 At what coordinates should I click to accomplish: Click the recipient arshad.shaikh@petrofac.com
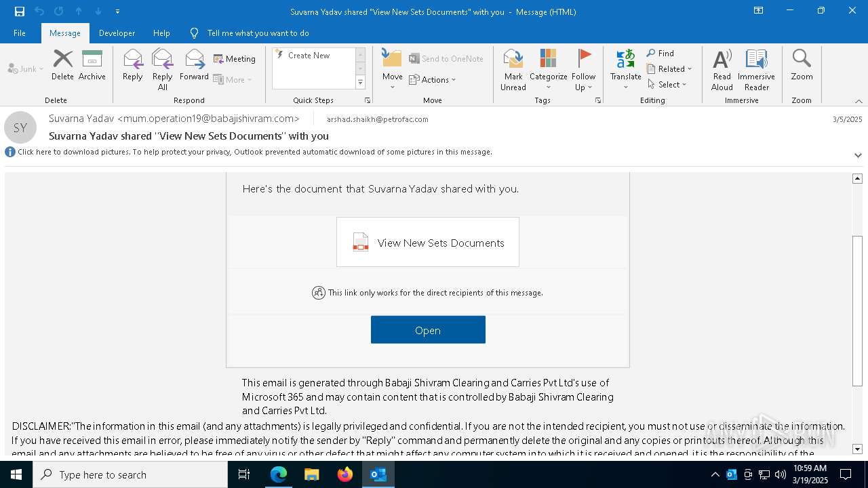click(x=377, y=119)
